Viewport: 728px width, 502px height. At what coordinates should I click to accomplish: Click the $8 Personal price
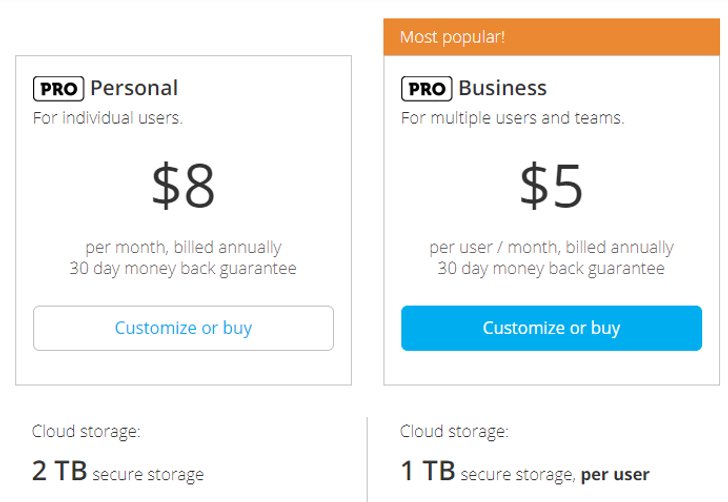(183, 185)
